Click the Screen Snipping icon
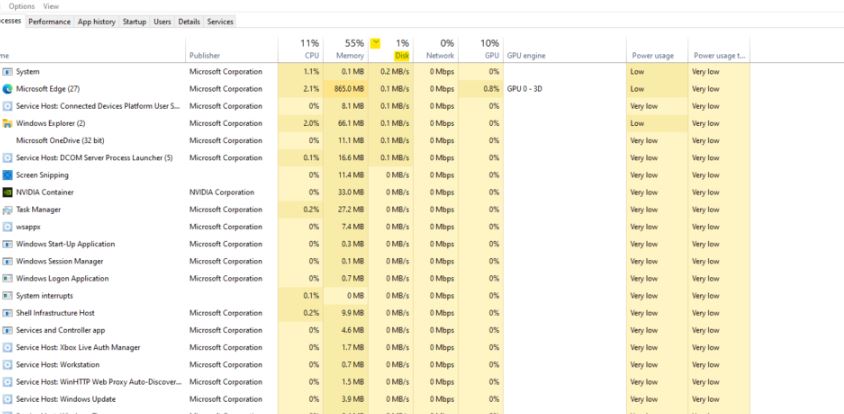 (x=7, y=175)
